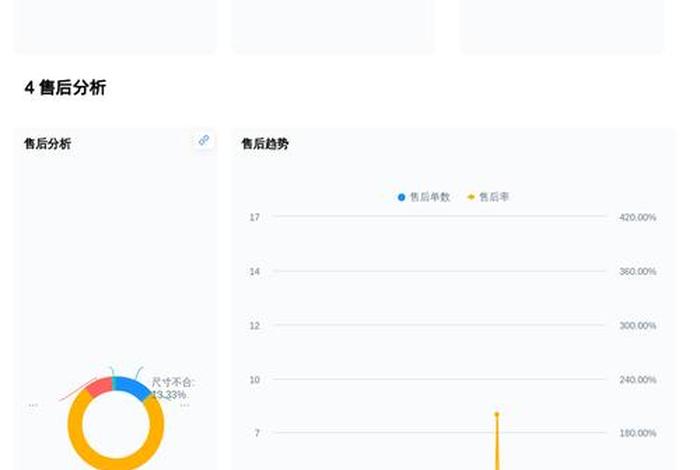Click the 4 售后分析 section heading

tap(66, 87)
